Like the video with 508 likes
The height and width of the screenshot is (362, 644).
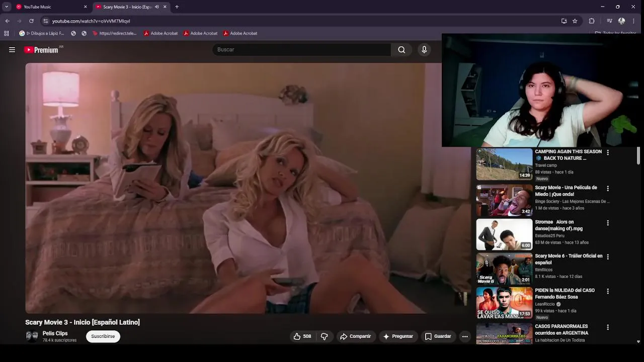pyautogui.click(x=302, y=336)
